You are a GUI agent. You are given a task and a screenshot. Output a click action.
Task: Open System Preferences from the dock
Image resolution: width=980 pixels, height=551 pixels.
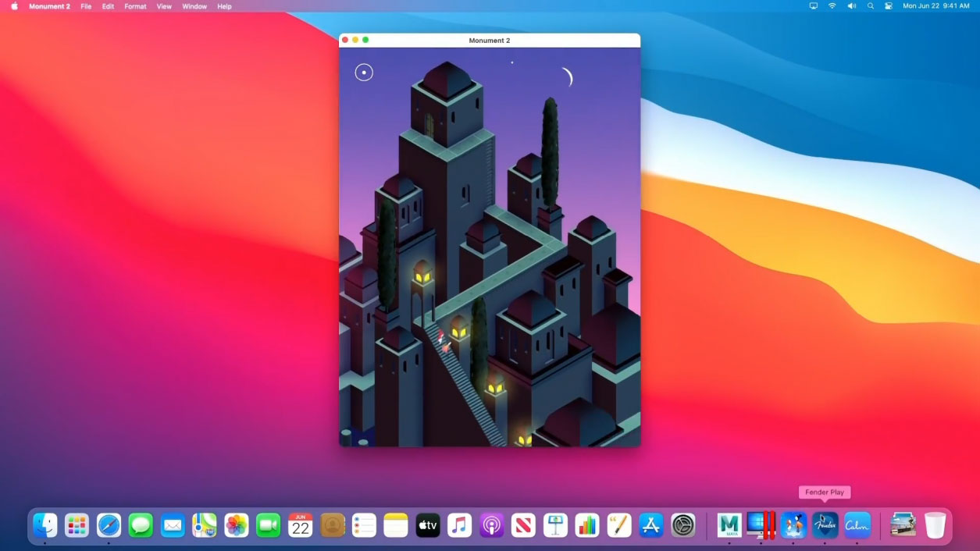[683, 525]
